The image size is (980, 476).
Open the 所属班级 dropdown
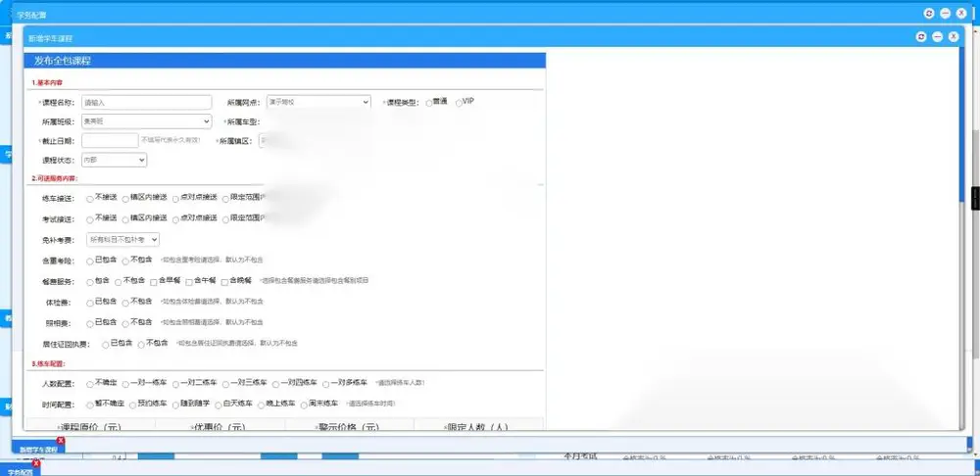point(146,121)
